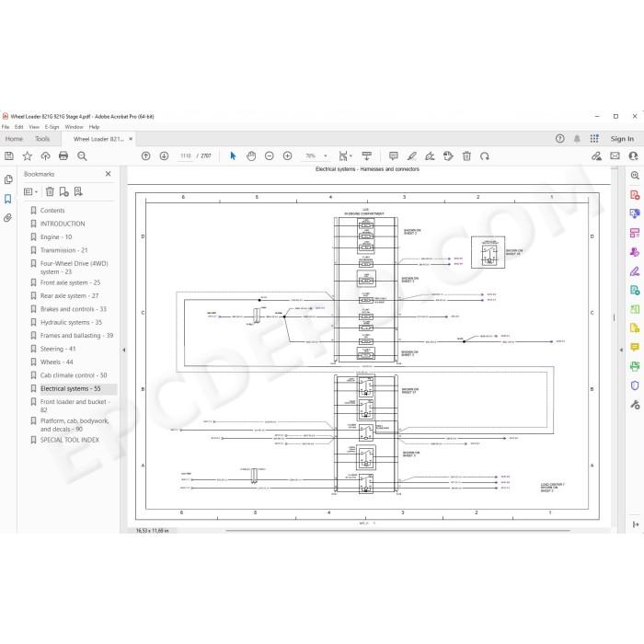Delete the page with the trash toolbar icon
The height and width of the screenshot is (644, 644).
466,156
